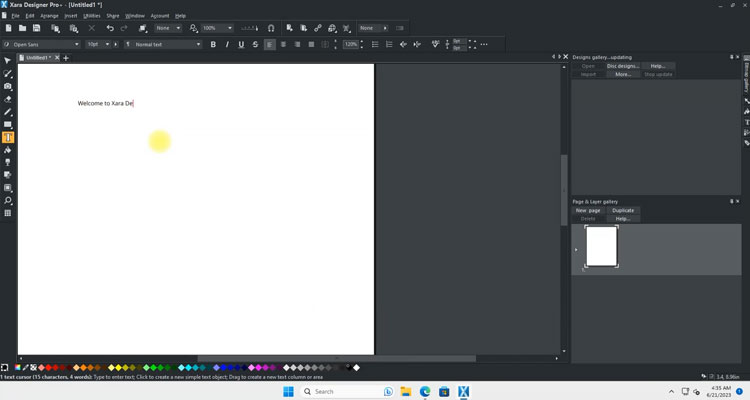The width and height of the screenshot is (750, 400).
Task: Click More button in Designs gallery
Action: pos(622,74)
